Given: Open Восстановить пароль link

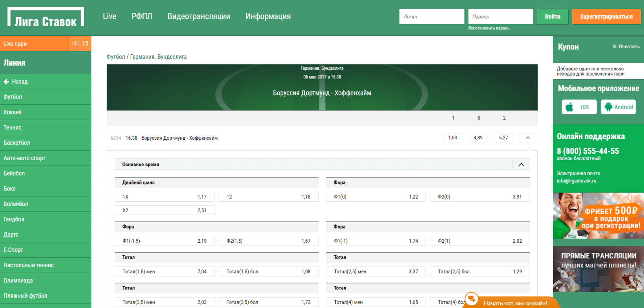Looking at the screenshot, I should (489, 28).
